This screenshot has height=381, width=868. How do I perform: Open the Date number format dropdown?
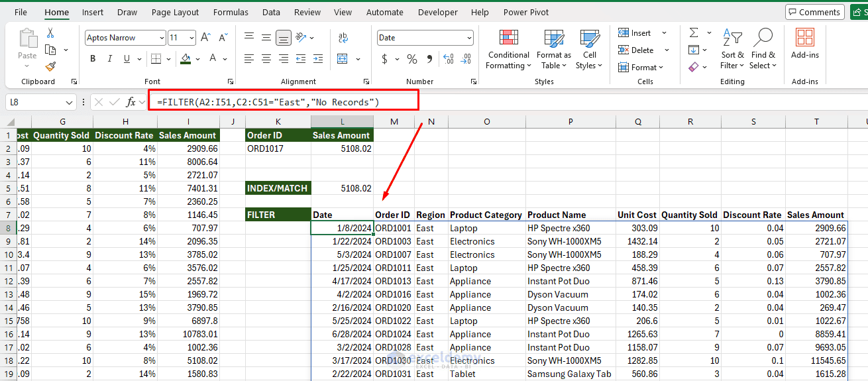pyautogui.click(x=470, y=38)
